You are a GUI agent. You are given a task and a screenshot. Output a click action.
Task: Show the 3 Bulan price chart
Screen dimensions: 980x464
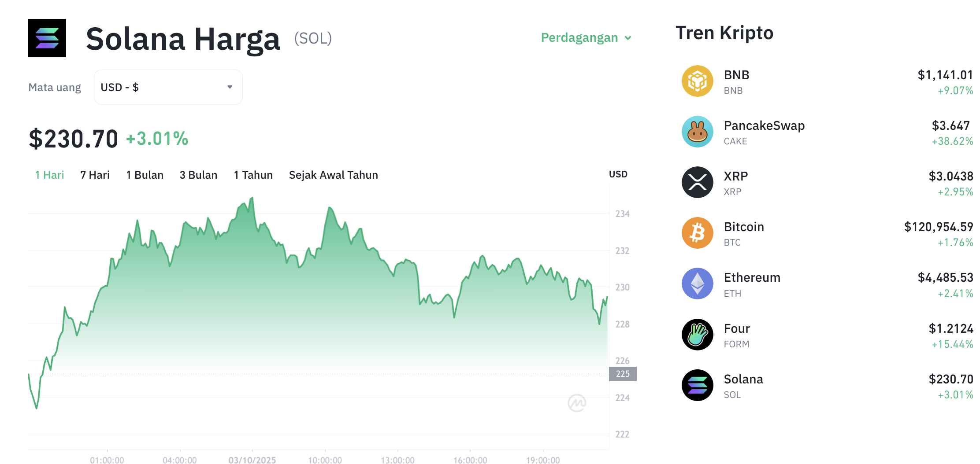(x=198, y=175)
